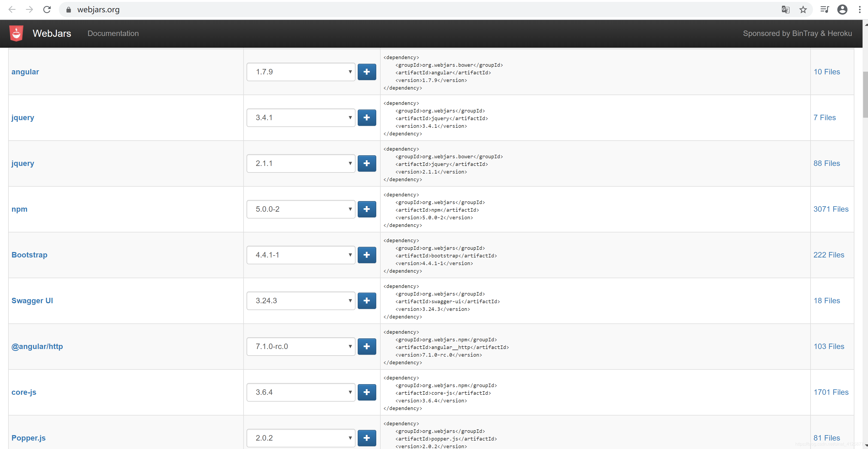Click the plus button for Swagger UI row

[x=367, y=301]
